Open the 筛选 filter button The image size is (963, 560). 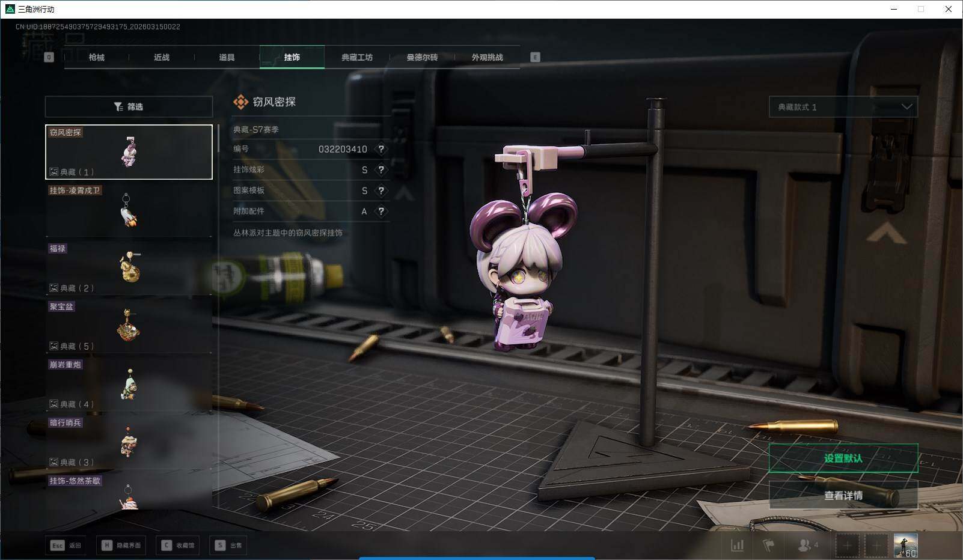(129, 107)
